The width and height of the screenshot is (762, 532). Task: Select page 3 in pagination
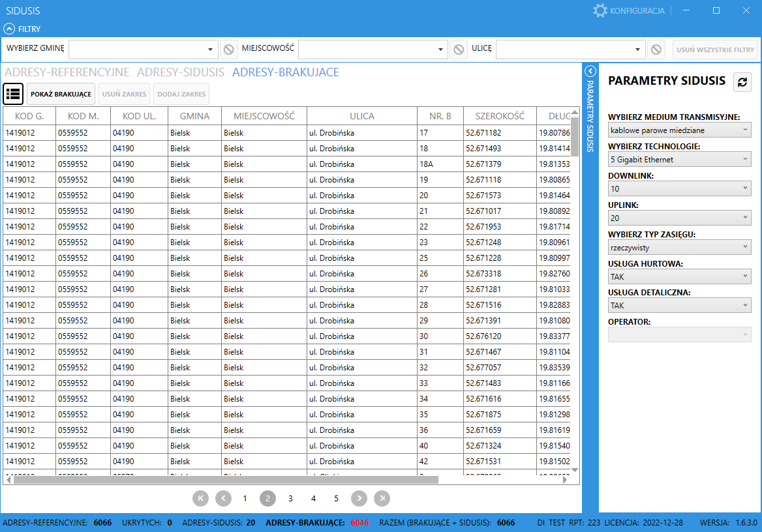(x=290, y=498)
